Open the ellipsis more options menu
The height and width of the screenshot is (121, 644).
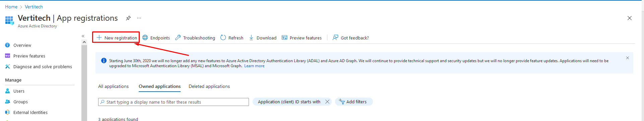click(139, 18)
